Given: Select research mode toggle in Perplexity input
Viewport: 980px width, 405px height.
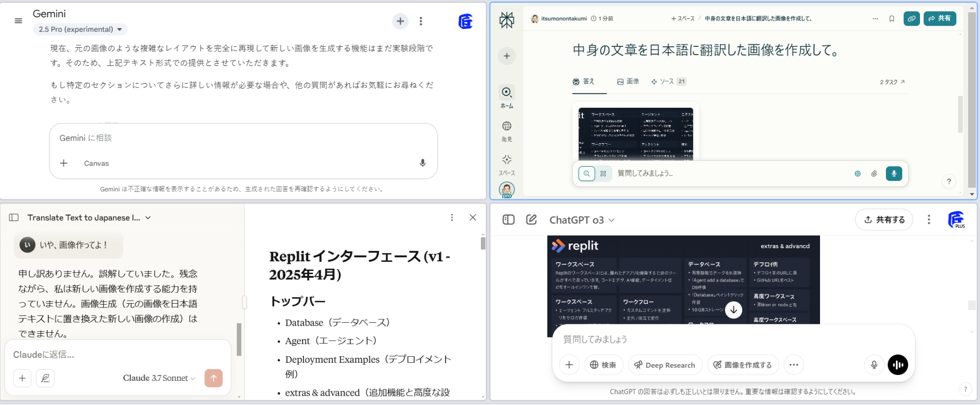Looking at the screenshot, I should [603, 173].
